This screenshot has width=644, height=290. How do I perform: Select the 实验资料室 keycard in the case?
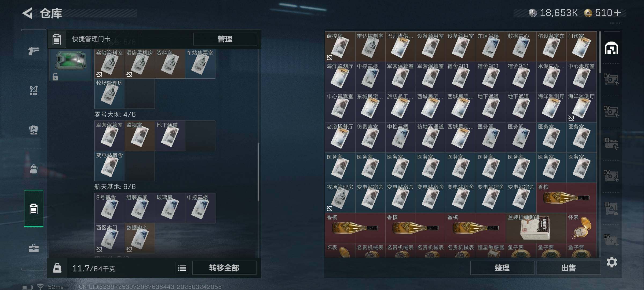(109, 64)
